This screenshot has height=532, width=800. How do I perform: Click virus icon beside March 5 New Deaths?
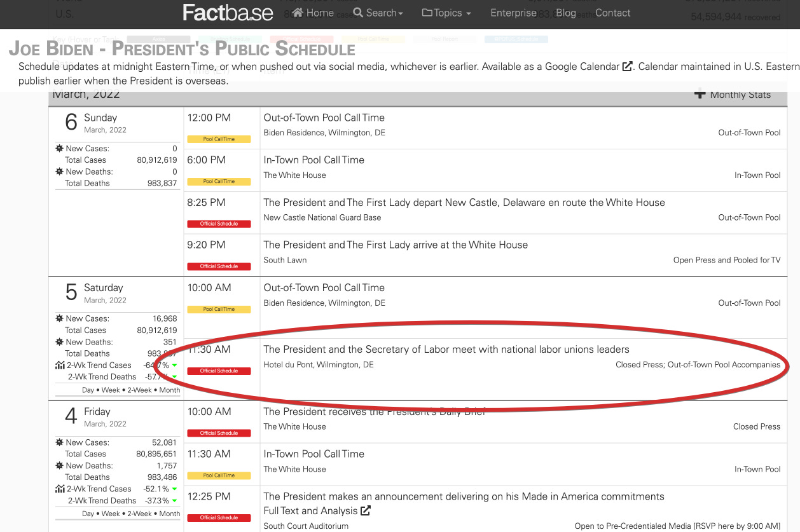coord(60,342)
